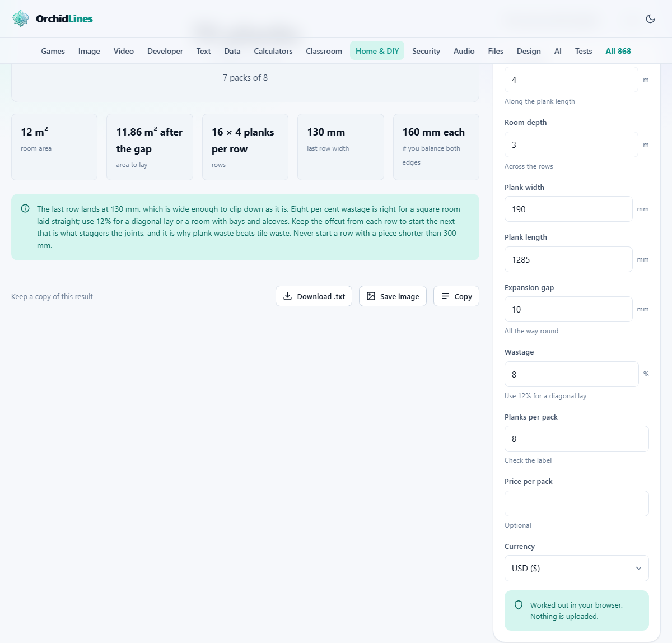This screenshot has width=672, height=643.
Task: Open the Design category
Action: point(529,51)
